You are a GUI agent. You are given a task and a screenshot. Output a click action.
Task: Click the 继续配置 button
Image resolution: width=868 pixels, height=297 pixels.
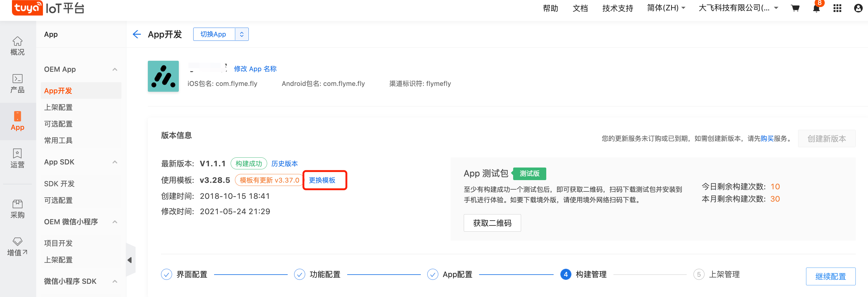pyautogui.click(x=830, y=276)
